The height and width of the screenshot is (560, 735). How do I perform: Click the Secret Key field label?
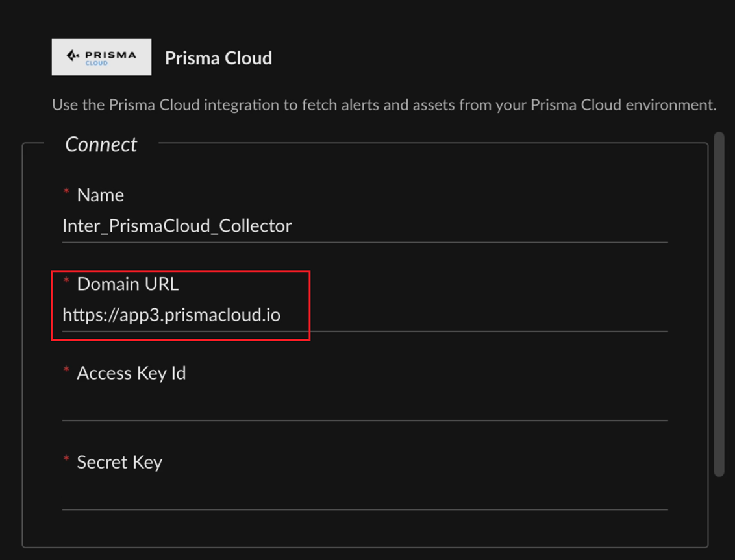point(119,462)
